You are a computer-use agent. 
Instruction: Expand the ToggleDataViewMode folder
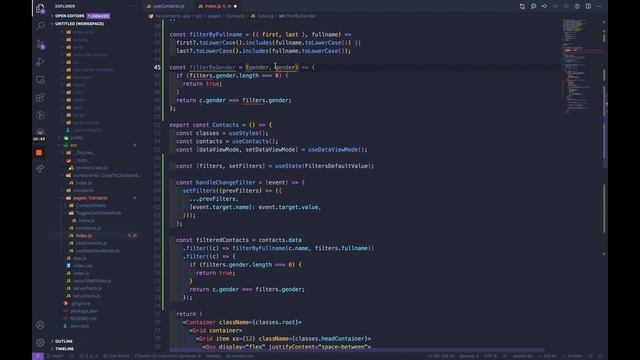click(x=98, y=213)
